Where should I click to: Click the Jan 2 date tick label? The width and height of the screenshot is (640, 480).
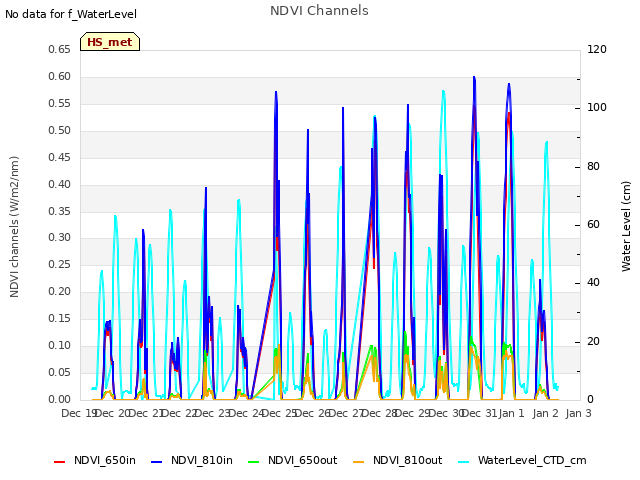tap(545, 413)
